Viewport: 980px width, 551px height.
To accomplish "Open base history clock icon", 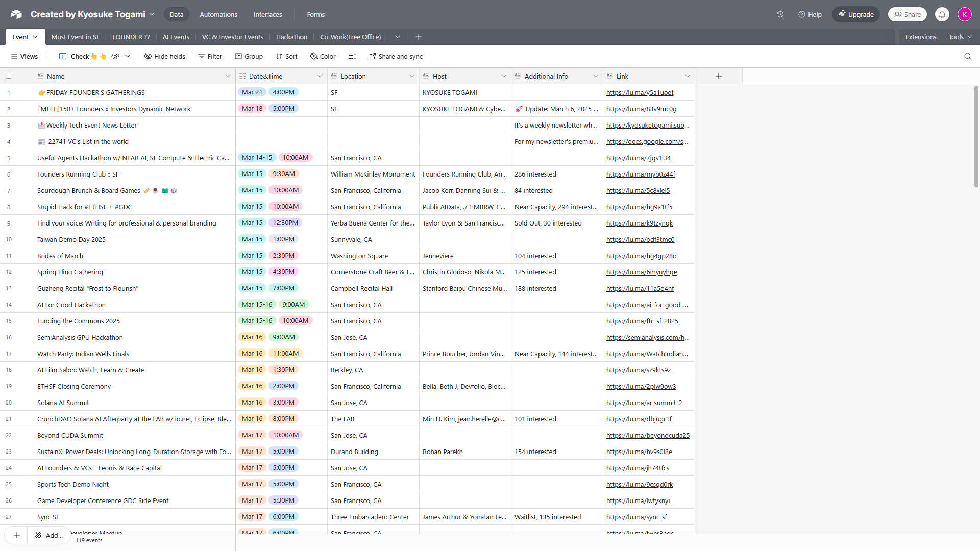I will point(780,14).
